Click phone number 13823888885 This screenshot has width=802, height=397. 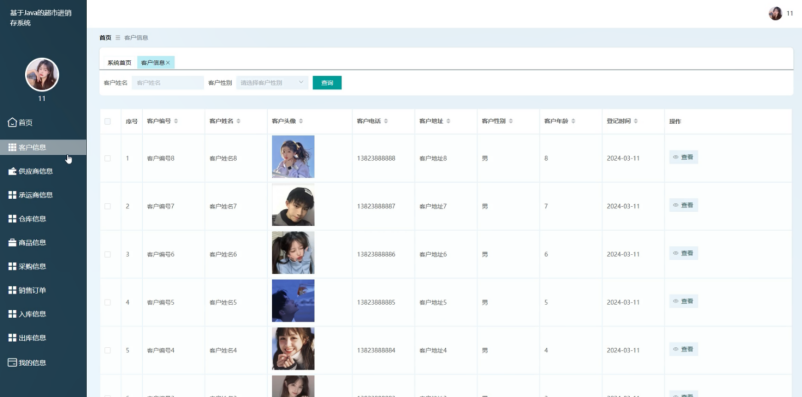376,302
